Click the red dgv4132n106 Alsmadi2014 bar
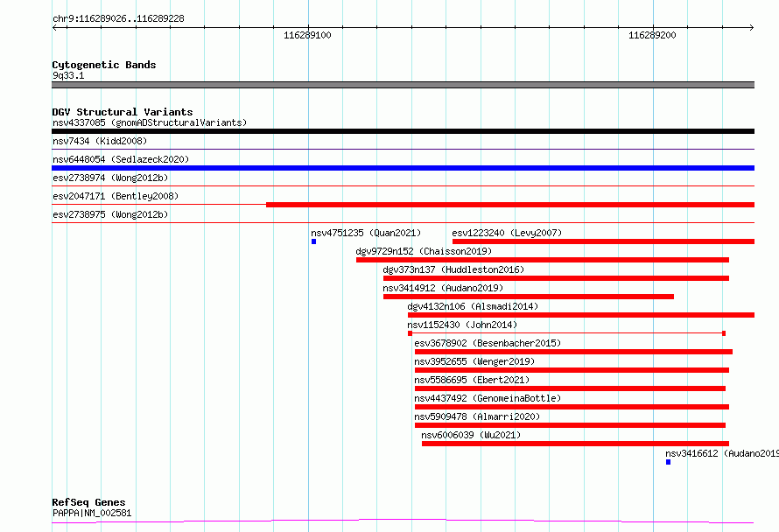Image resolution: width=779 pixels, height=532 pixels. point(581,315)
